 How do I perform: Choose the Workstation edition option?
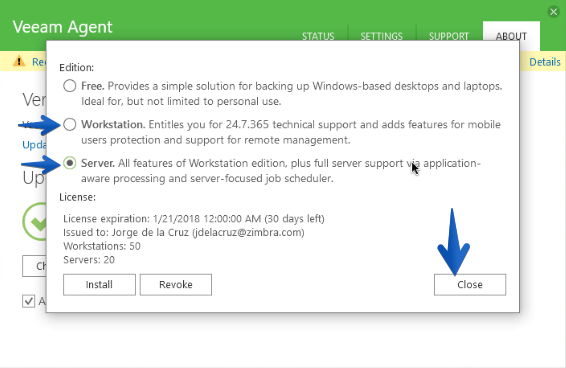(70, 124)
